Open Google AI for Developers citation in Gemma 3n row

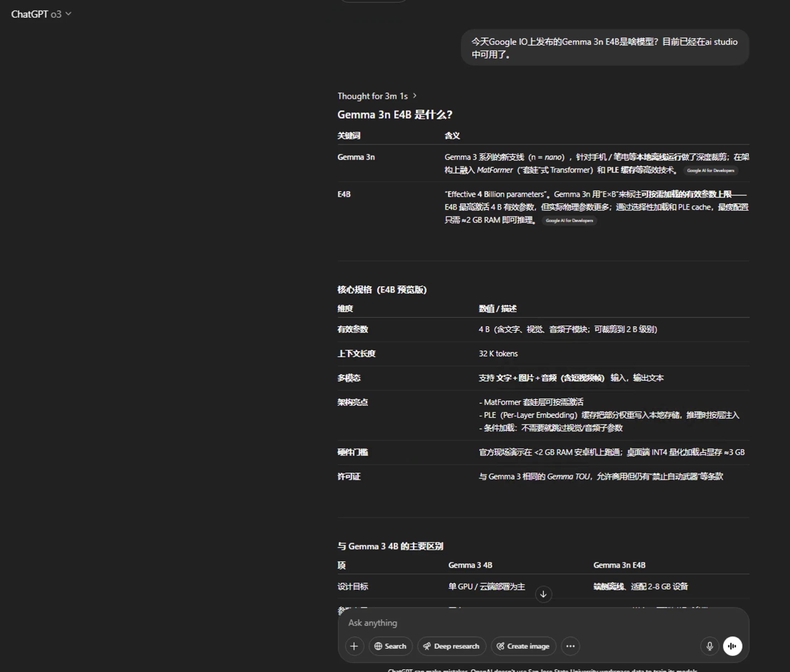pyautogui.click(x=710, y=171)
